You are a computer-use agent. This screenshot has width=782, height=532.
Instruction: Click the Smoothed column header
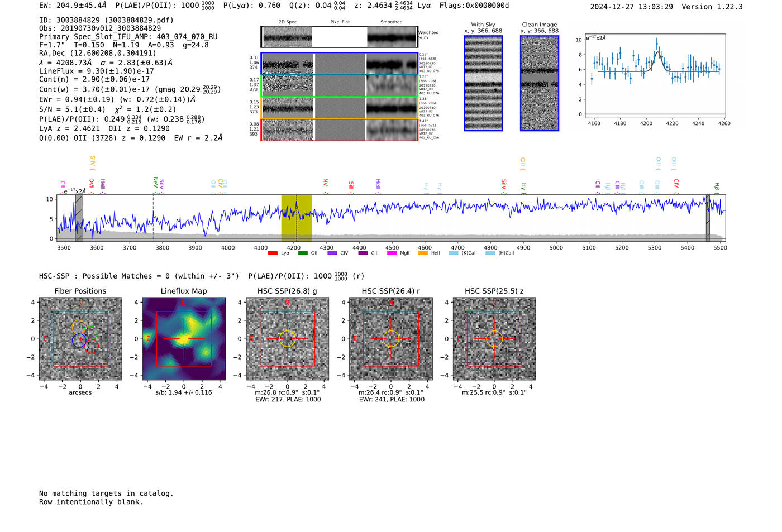pos(391,22)
